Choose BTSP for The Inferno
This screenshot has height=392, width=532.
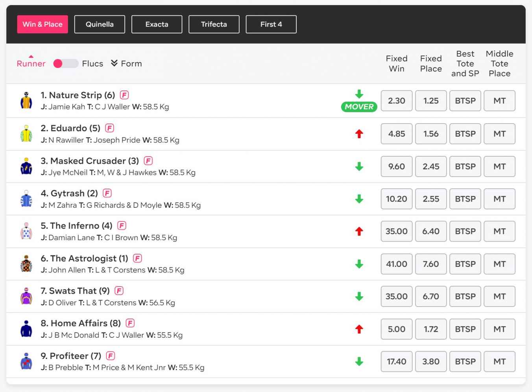click(465, 231)
